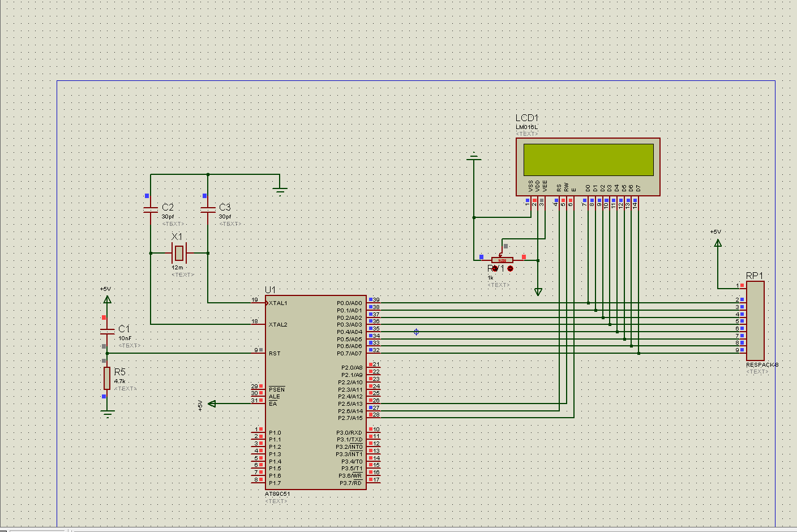797x532 pixels.
Task: Select the X1 crystal oscillator symbol
Action: (x=179, y=252)
